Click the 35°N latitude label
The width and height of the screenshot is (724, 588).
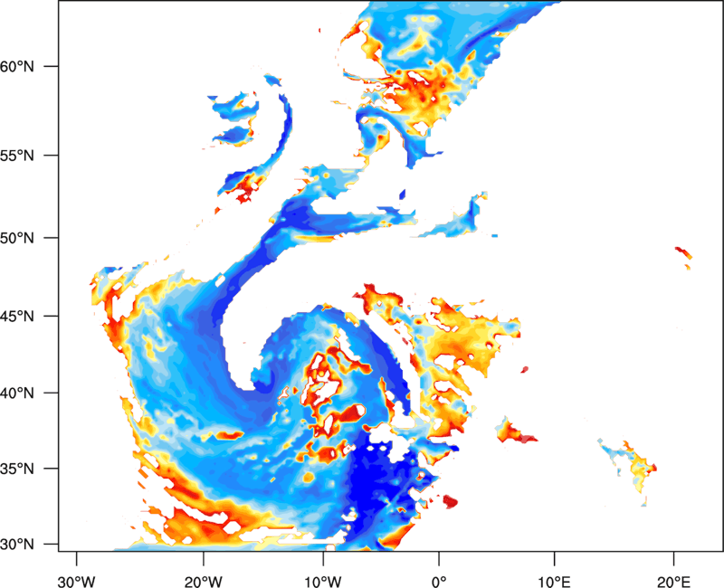tap(17, 469)
